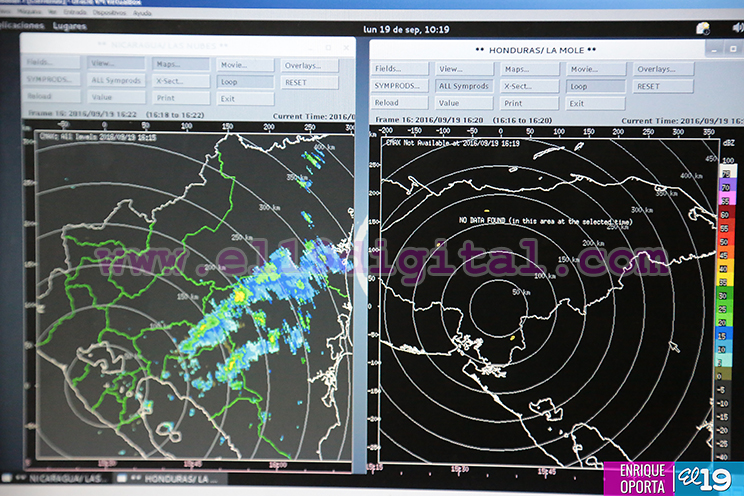Select the 25 dBZ green color scale swatch

point(725,309)
